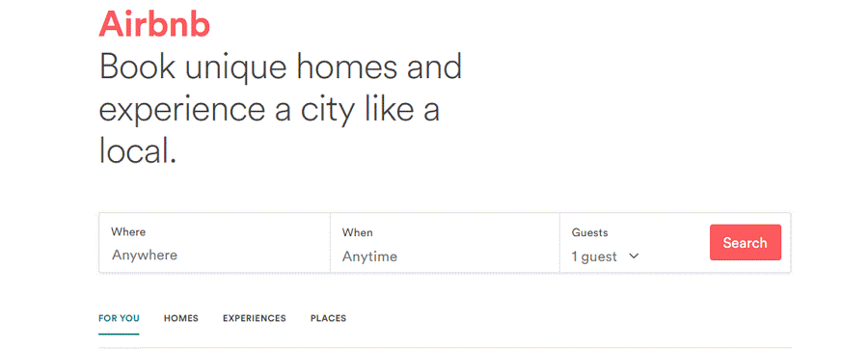The image size is (868, 350).
Task: Switch to the HOMES tab
Action: click(181, 318)
